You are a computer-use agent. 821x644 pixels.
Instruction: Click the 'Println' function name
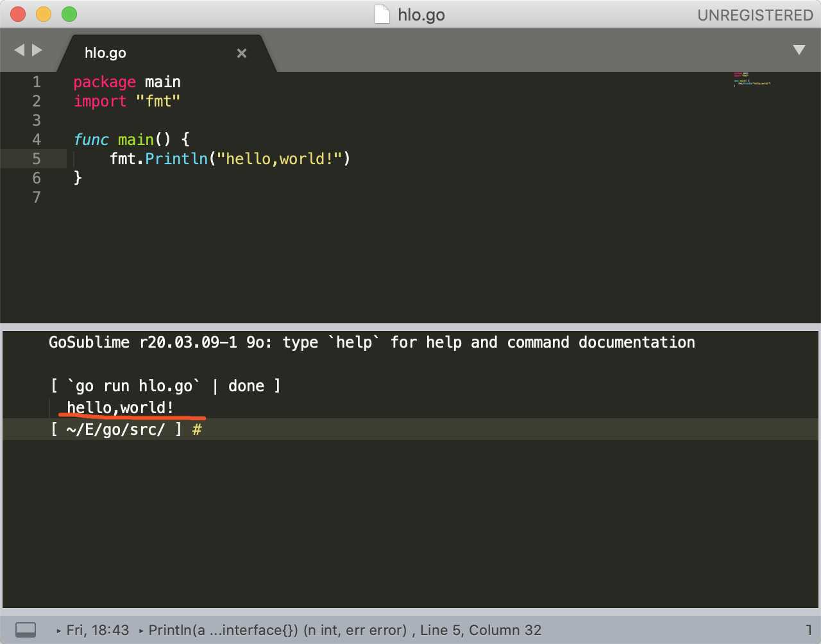pos(176,159)
